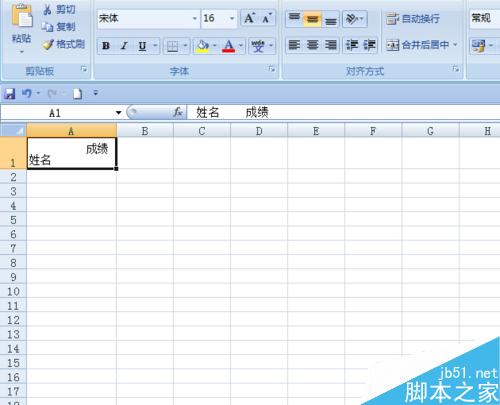Screen dimensions: 500x405
Task: Increase indent icon
Action: (369, 45)
